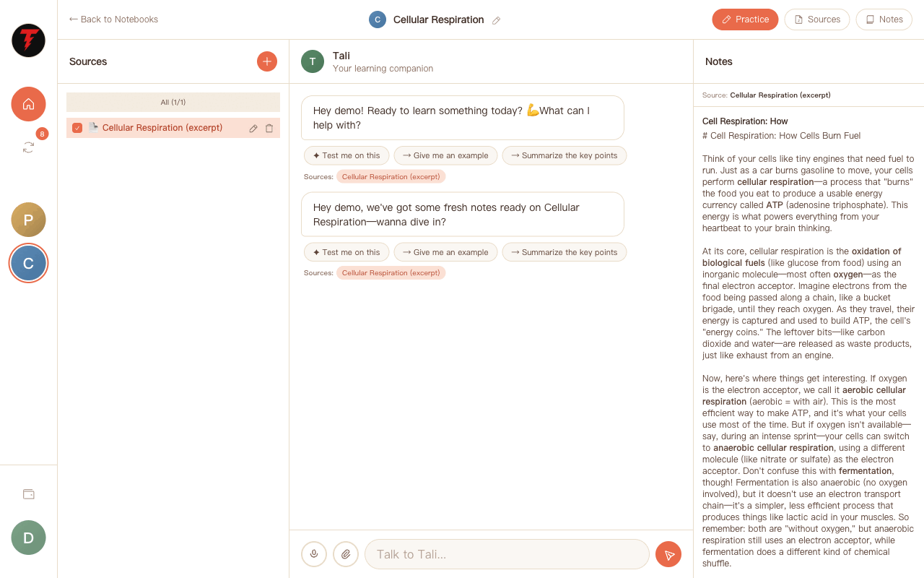Uncheck the Cellular Respiration (excerpt) checkbox

pyautogui.click(x=77, y=128)
